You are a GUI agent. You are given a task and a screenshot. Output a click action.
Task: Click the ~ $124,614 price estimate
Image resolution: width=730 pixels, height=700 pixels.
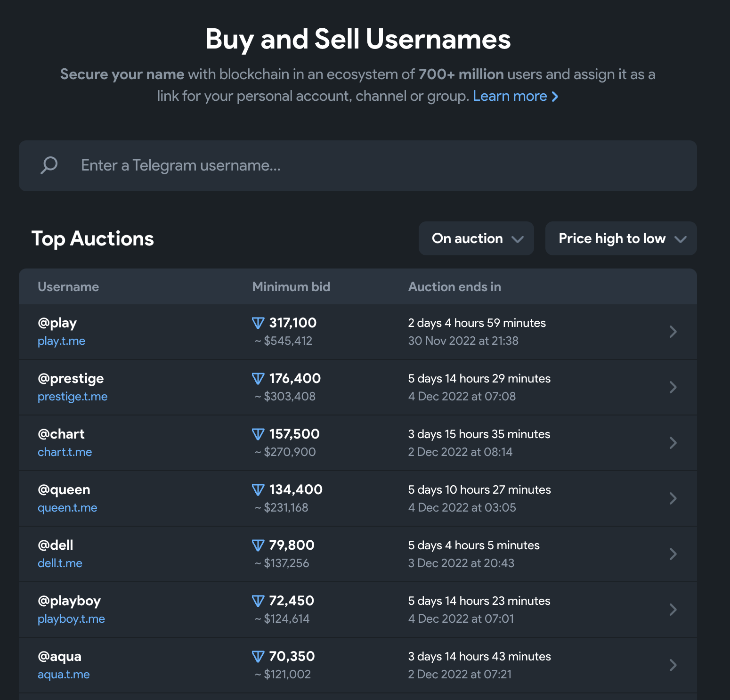coord(282,619)
